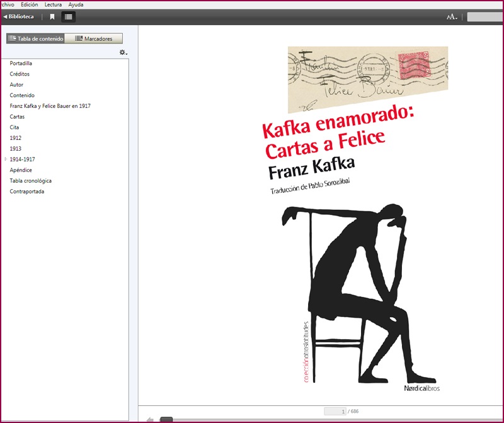Open the Lectura menu
This screenshot has height=423, width=504.
pos(53,5)
